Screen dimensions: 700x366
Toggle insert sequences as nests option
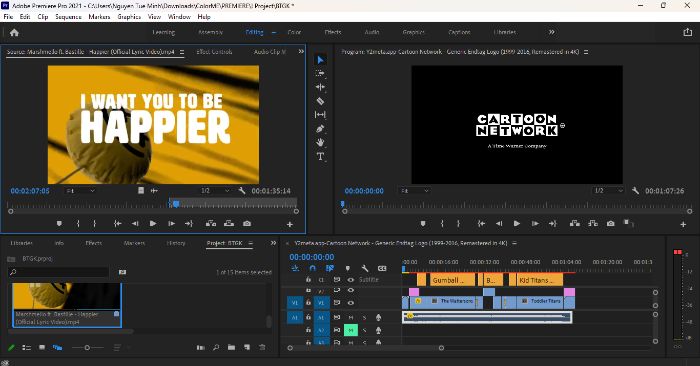click(295, 268)
